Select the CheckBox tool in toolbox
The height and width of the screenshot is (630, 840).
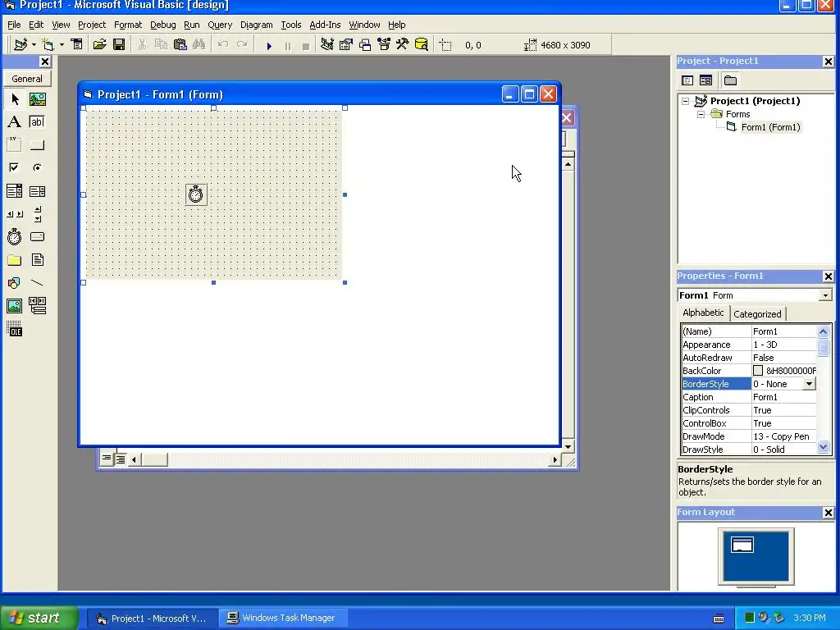click(x=15, y=167)
